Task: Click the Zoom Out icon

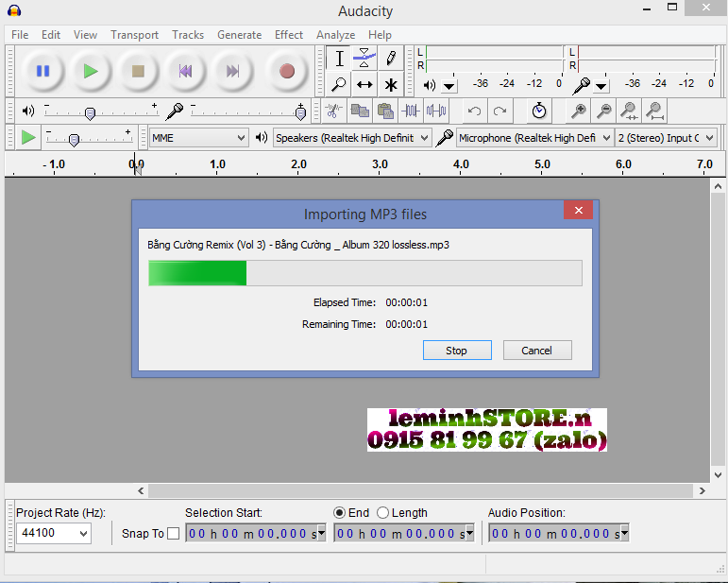Action: [x=604, y=111]
